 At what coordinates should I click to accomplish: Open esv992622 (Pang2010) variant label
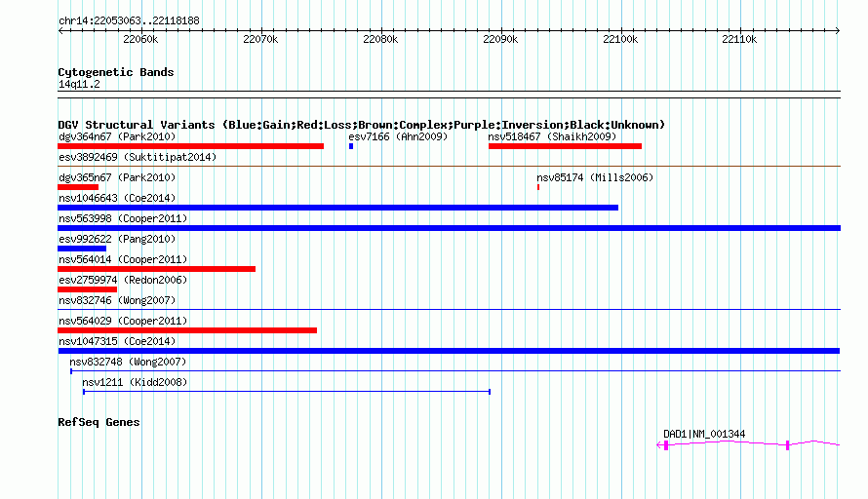(x=117, y=239)
